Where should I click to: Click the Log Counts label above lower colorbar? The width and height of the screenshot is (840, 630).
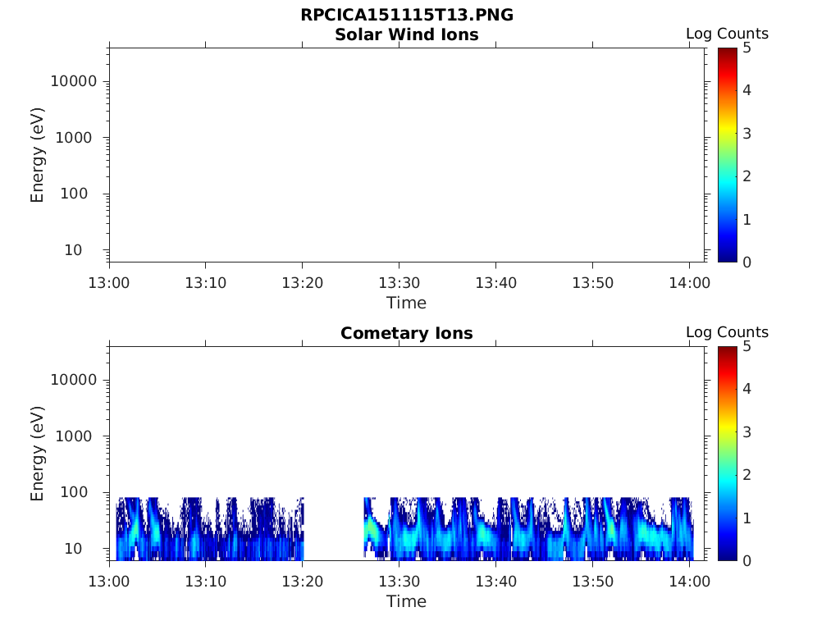727,332
